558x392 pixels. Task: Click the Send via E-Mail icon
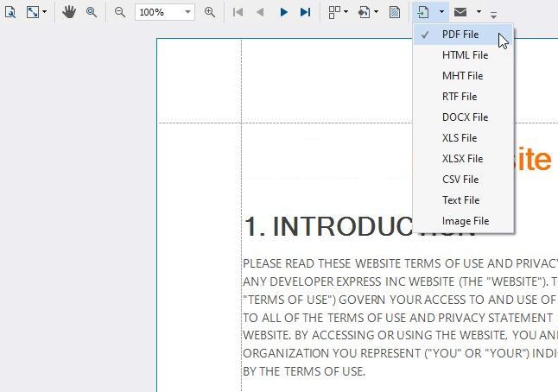coord(461,12)
